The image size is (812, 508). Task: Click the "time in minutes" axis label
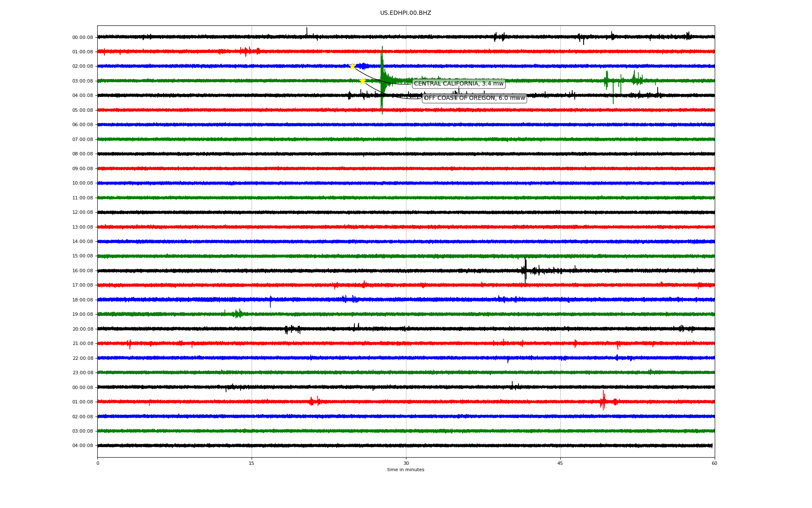click(x=406, y=470)
